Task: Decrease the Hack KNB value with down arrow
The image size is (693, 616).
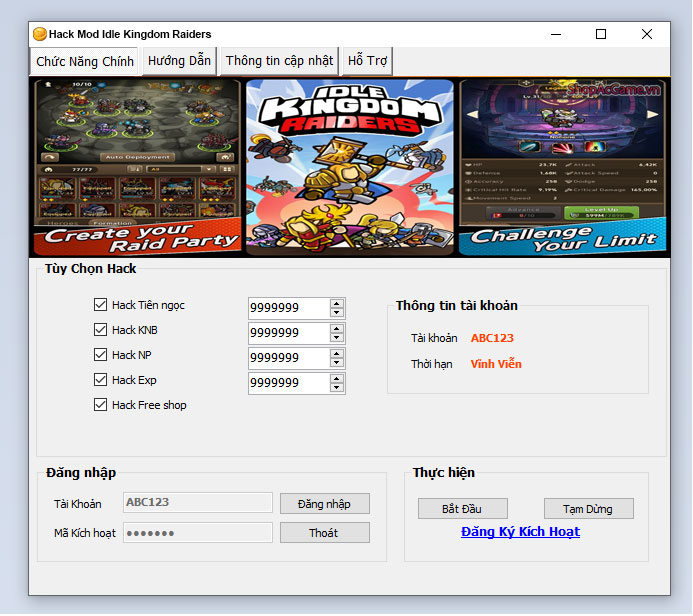Action: pyautogui.click(x=337, y=338)
